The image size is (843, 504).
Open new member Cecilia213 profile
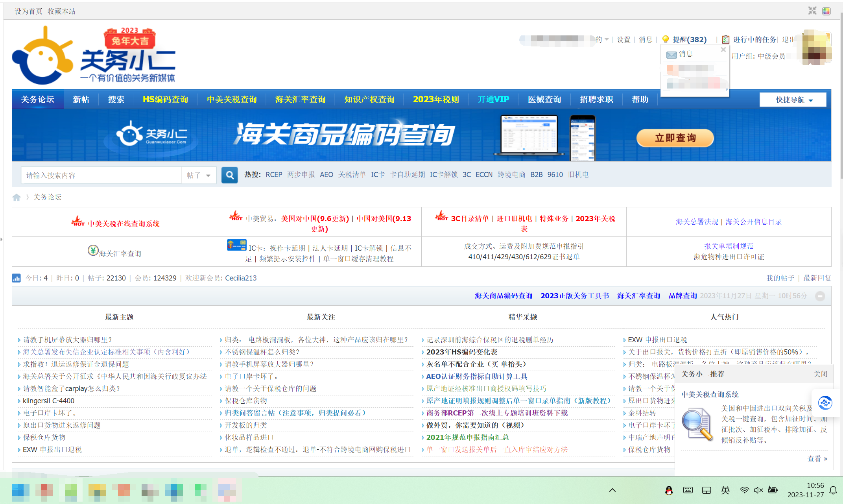[x=241, y=278]
